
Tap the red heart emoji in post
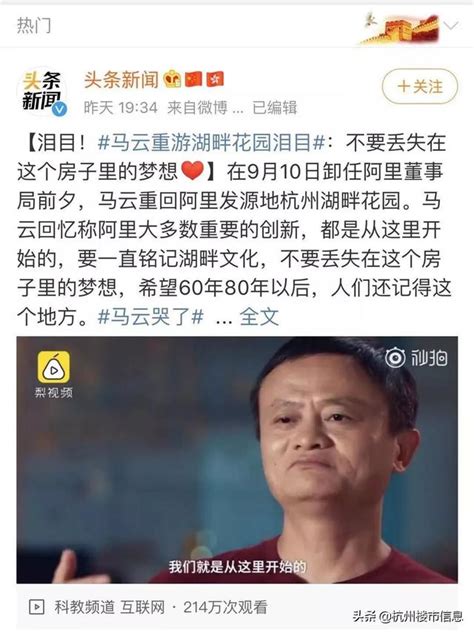click(x=193, y=171)
